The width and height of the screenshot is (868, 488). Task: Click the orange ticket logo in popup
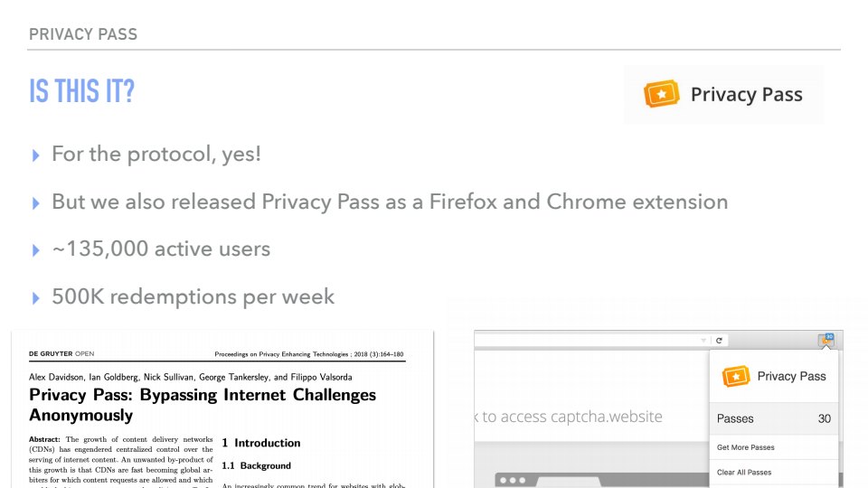pyautogui.click(x=736, y=376)
